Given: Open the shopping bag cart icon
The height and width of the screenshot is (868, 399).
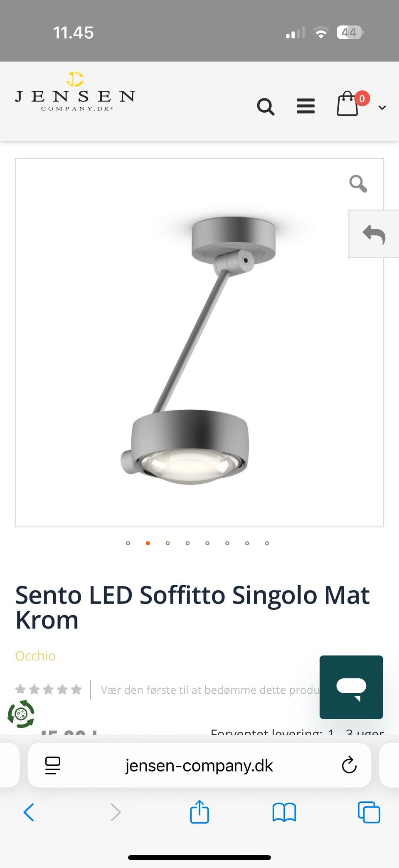Looking at the screenshot, I should tap(347, 104).
